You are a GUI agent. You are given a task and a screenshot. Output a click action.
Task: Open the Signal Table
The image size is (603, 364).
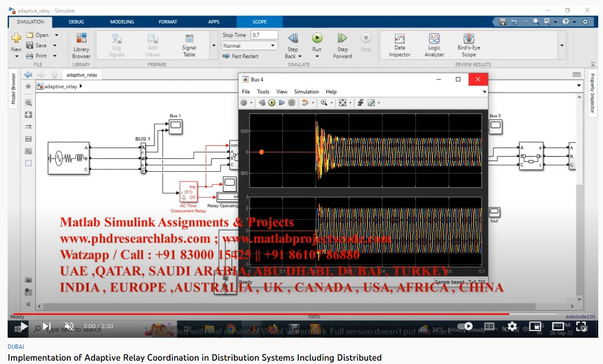click(189, 44)
